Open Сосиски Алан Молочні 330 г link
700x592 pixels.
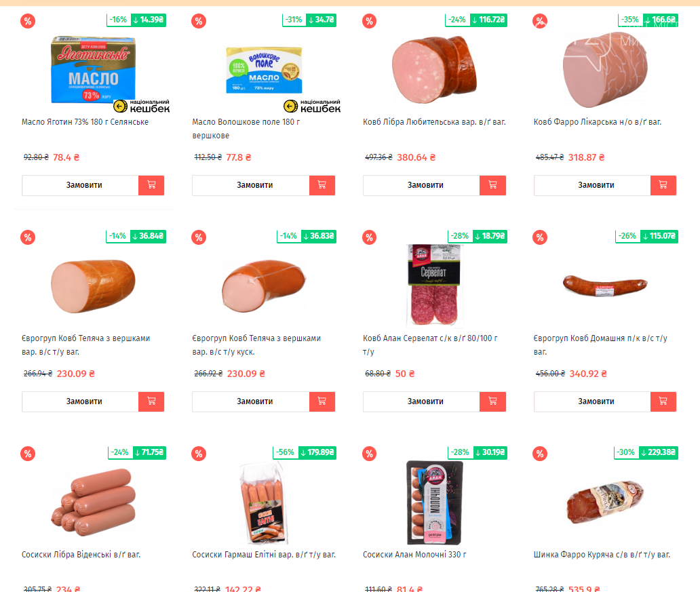414,555
